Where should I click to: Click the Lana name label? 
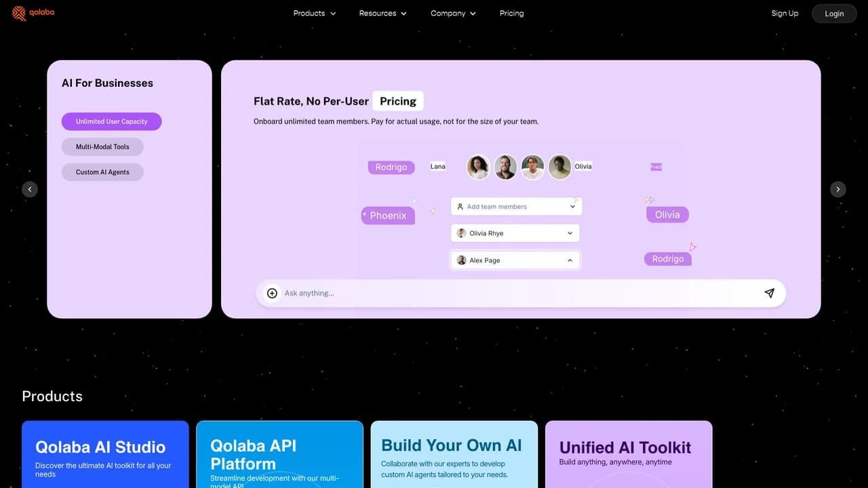[438, 166]
